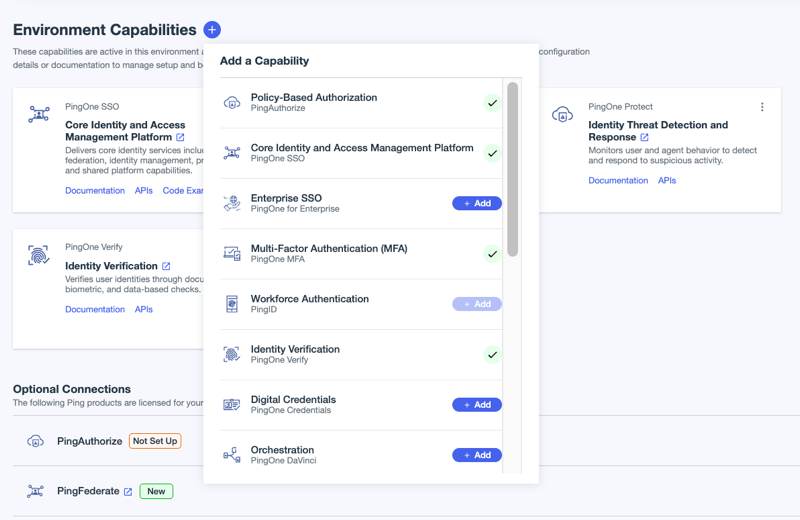Select the Workforce Authentication title text

point(310,299)
